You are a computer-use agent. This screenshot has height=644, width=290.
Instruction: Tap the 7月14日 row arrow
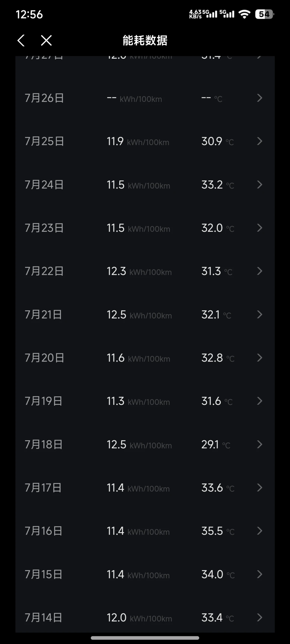tap(259, 618)
